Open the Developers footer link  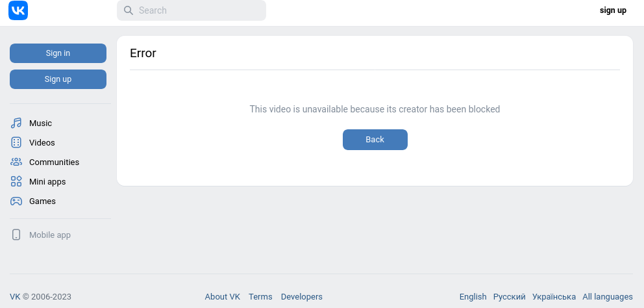click(301, 297)
